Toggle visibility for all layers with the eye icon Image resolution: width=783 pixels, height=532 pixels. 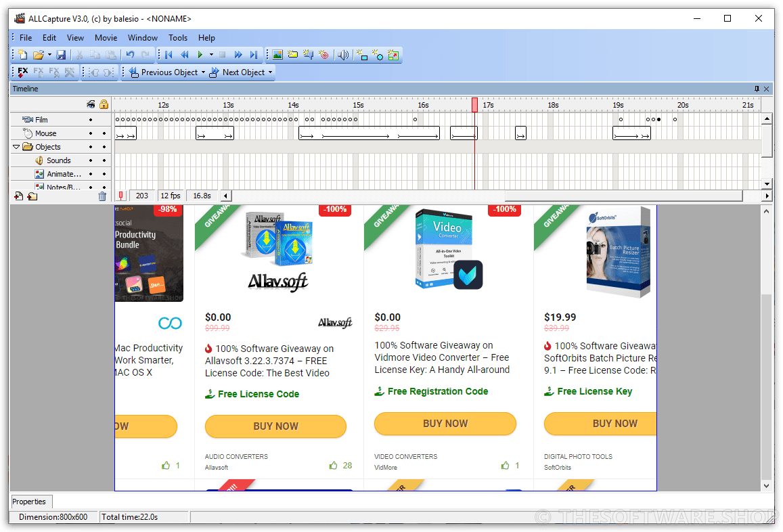(91, 104)
